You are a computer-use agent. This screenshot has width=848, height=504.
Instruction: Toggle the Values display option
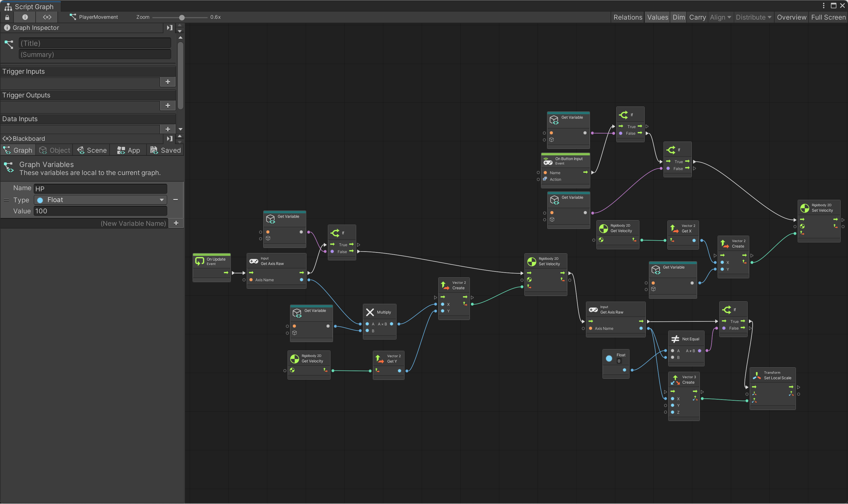point(657,17)
